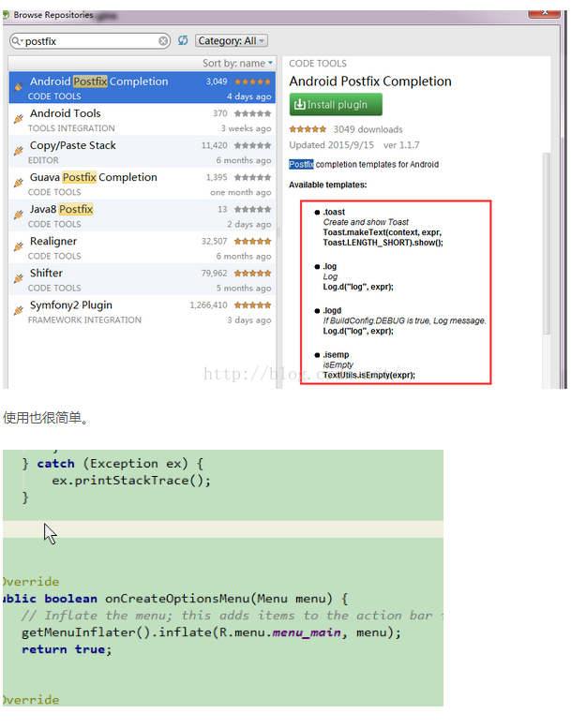
Task: Select Java8 Postfix in plugin list
Action: [x=143, y=215]
